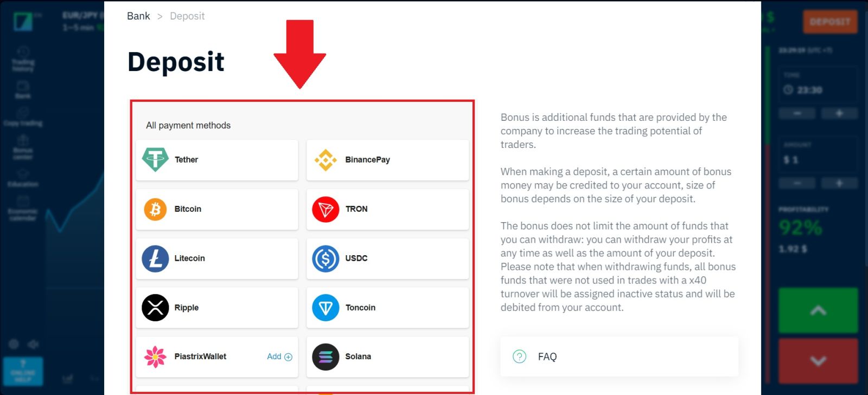Screen dimensions: 868x395
Task: Click the orange Bitcoin icon
Action: (155, 209)
